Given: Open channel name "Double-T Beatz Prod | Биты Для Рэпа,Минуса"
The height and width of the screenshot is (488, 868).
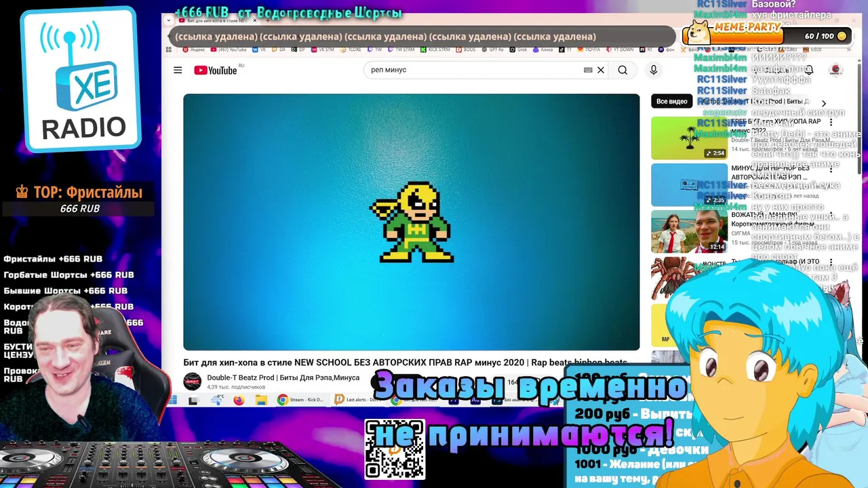Looking at the screenshot, I should pos(283,378).
